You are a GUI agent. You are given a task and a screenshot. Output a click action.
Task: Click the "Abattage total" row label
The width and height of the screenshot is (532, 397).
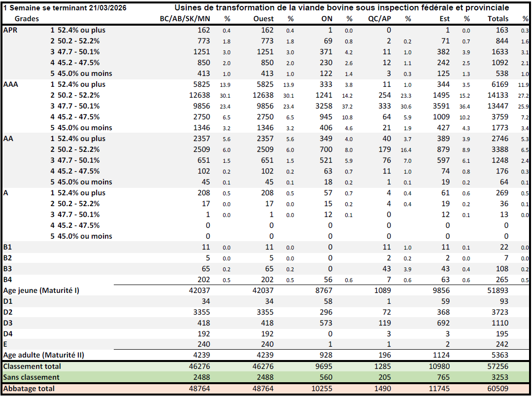coord(29,389)
